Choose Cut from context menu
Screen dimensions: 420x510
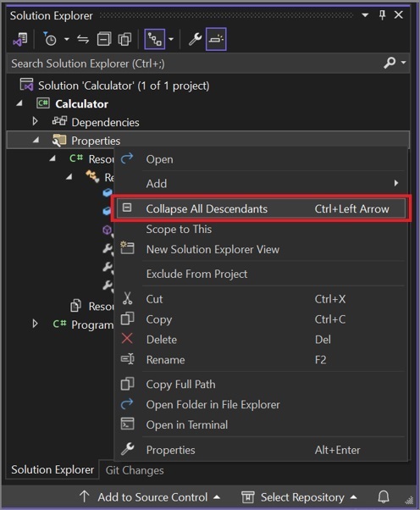click(x=261, y=299)
